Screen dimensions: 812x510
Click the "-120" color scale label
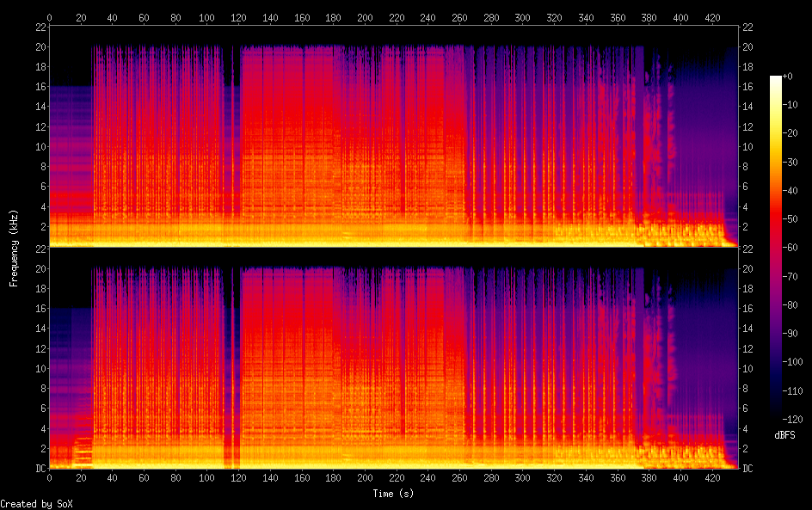792,420
